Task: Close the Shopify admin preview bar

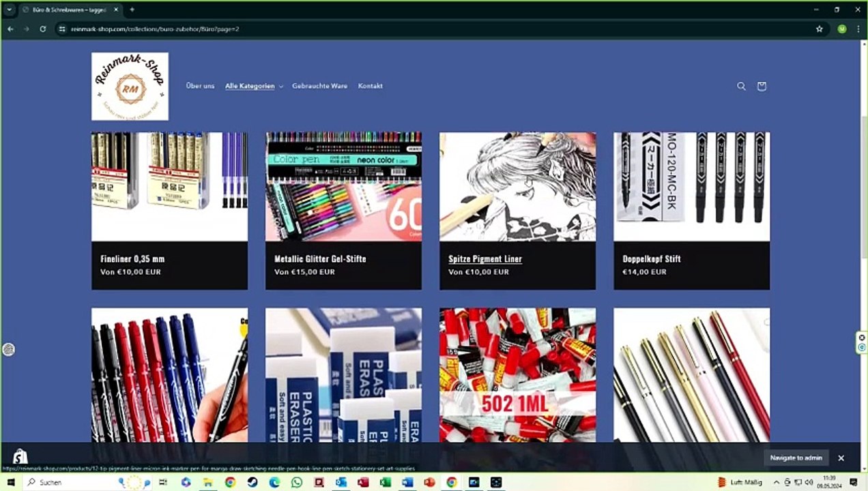Action: [841, 458]
